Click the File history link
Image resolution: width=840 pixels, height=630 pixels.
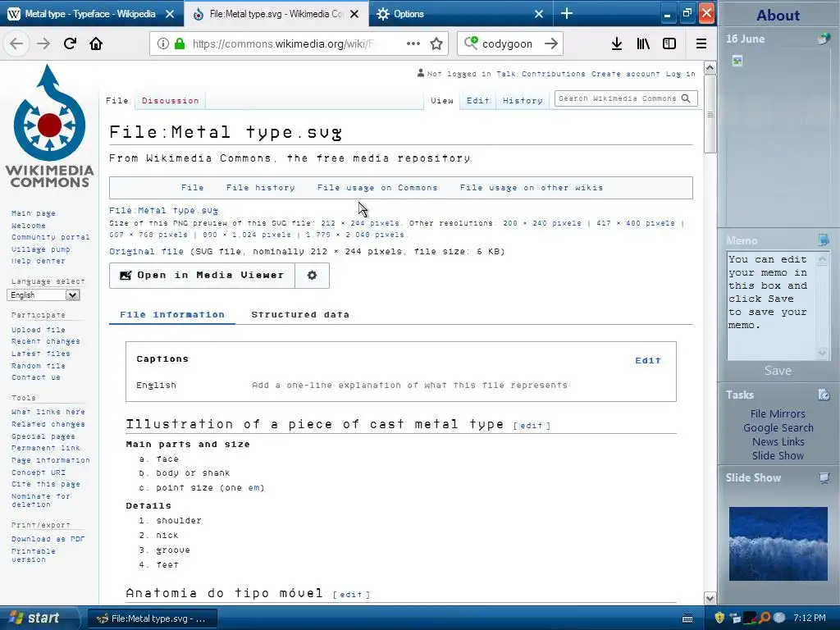[260, 188]
